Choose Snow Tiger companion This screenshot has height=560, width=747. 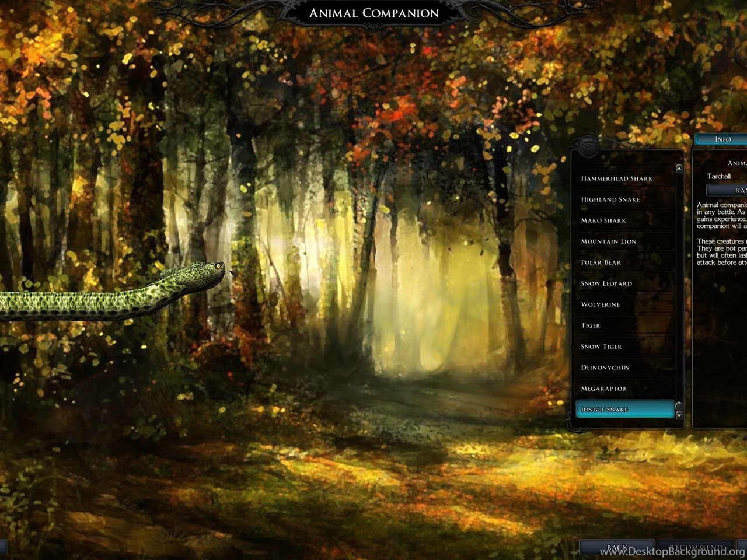(624, 346)
